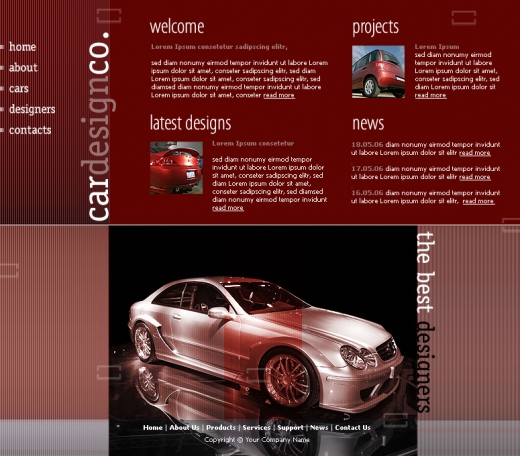The image size is (520, 456).
Task: Follow read more under projects text
Action: (430, 95)
